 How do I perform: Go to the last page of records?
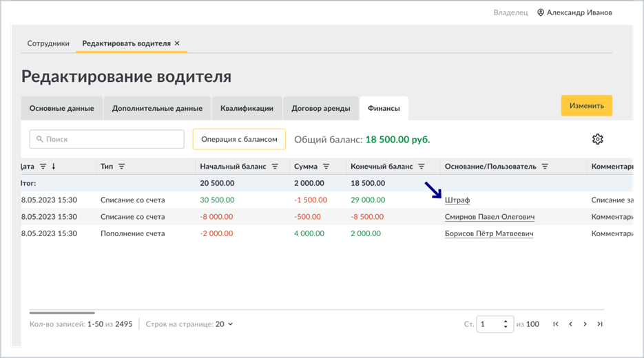coord(600,324)
